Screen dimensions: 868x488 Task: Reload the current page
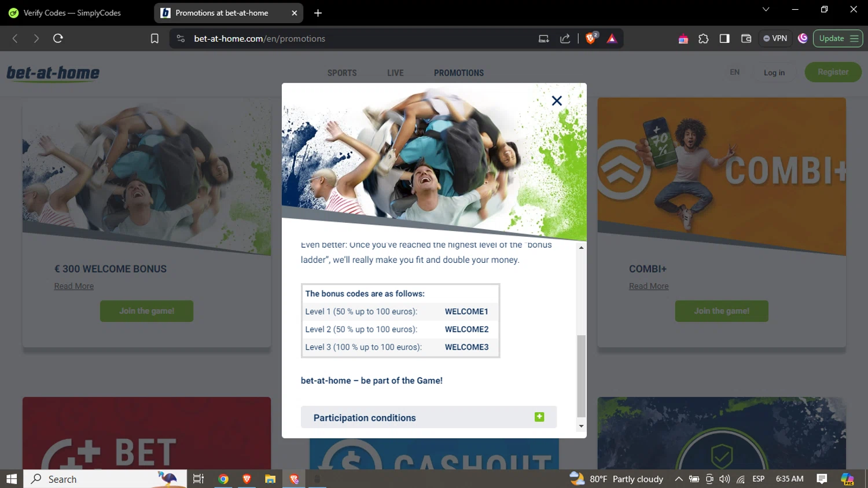coord(58,38)
